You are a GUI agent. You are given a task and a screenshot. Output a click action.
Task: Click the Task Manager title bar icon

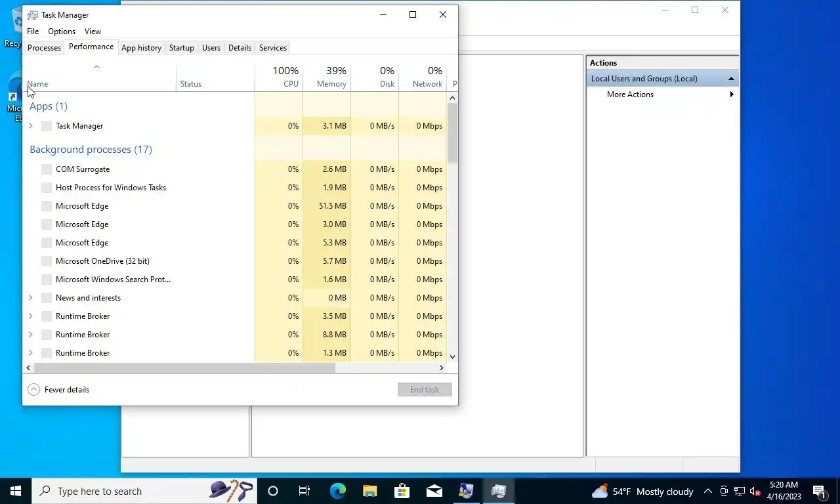pyautogui.click(x=33, y=14)
